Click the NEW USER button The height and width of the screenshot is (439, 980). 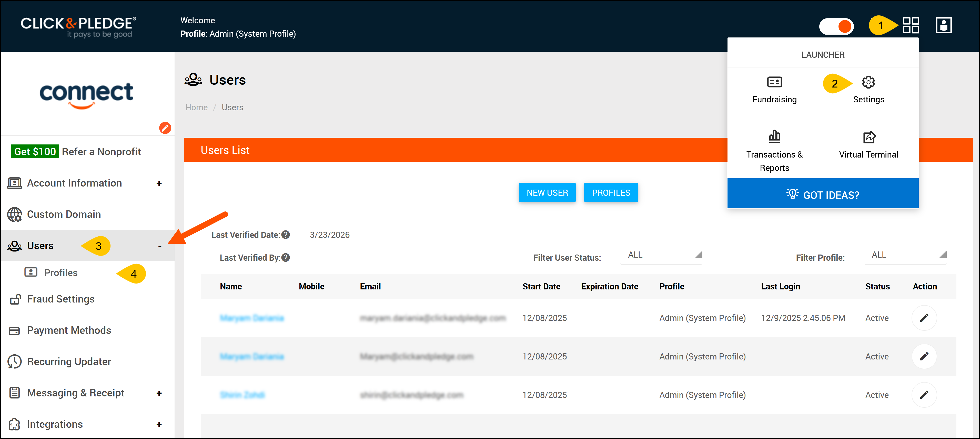547,193
